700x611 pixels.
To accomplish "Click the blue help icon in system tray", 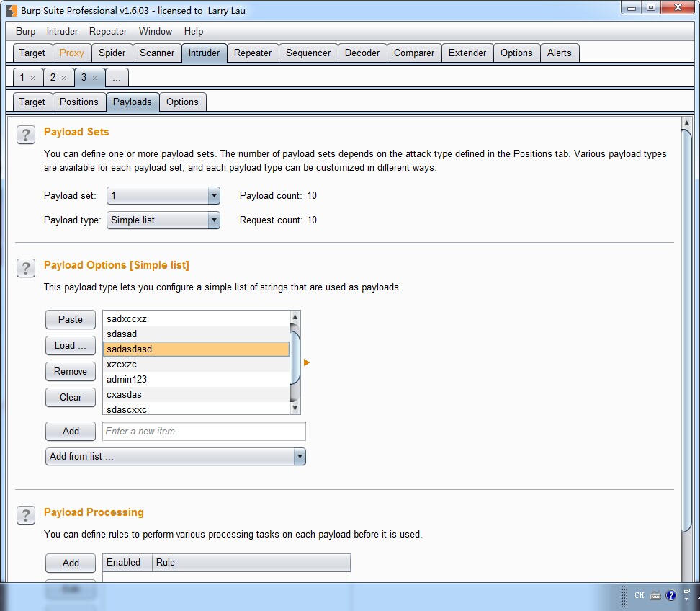I will 670,595.
